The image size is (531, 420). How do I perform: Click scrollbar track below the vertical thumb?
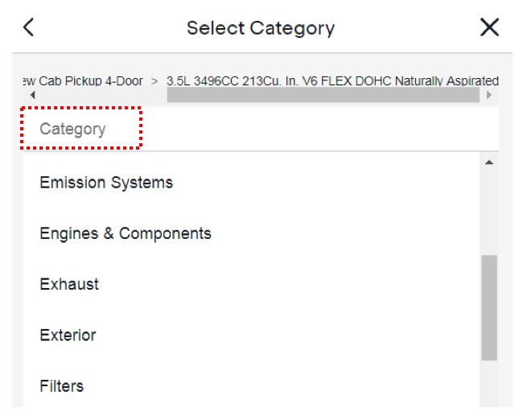coord(489,385)
